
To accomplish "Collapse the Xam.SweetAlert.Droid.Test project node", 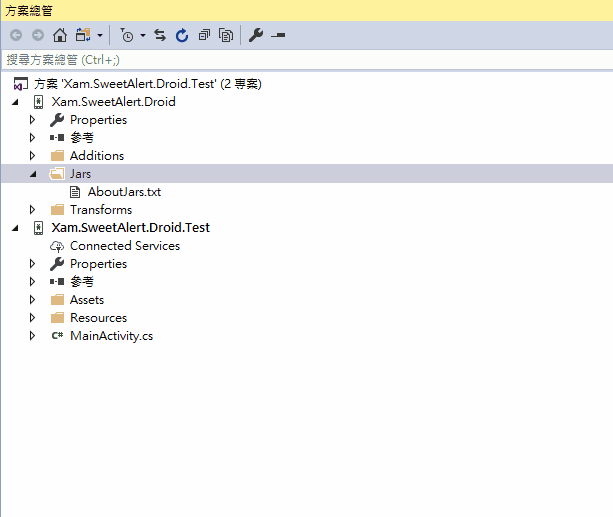I will click(15, 228).
